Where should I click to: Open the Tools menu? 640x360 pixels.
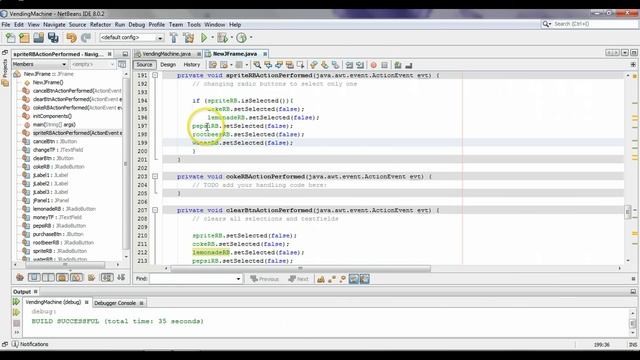(x=194, y=25)
